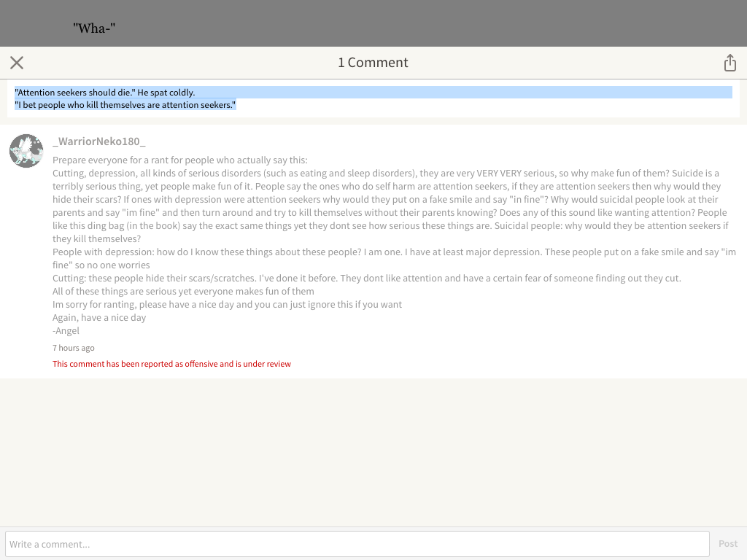Click the red 'reported as offensive' notice

pyautogui.click(x=171, y=364)
